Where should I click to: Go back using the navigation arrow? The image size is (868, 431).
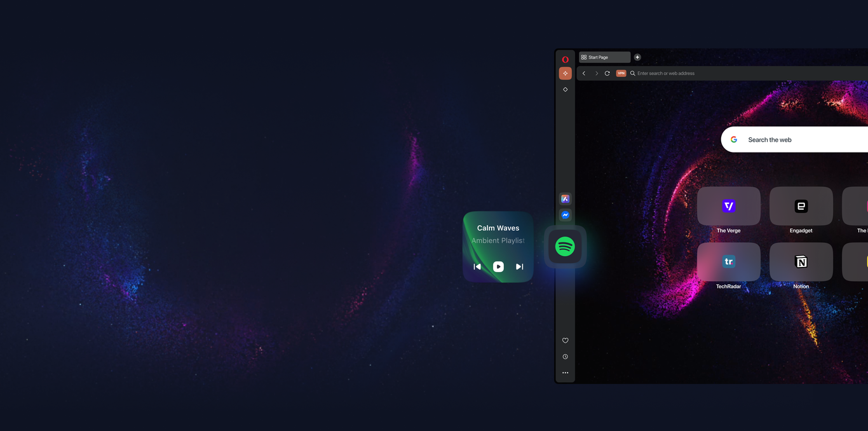click(583, 73)
